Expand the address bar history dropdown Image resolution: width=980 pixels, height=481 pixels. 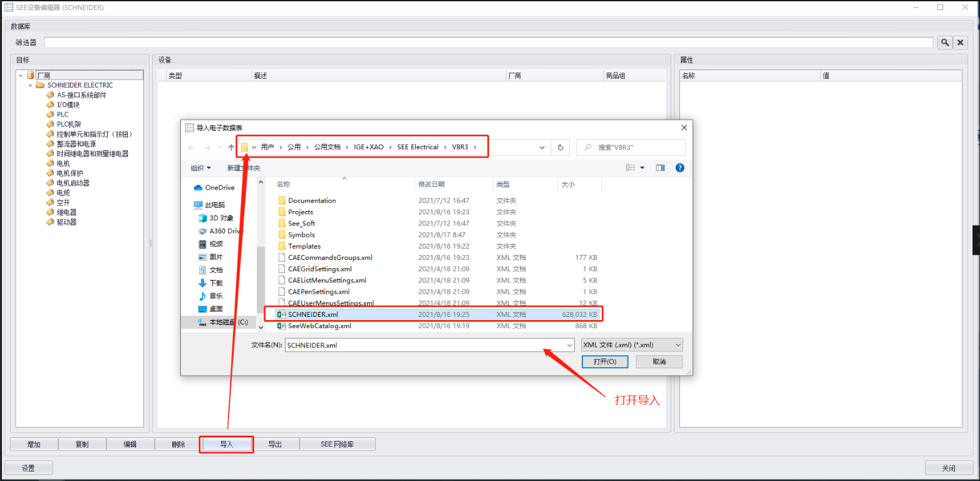[542, 148]
